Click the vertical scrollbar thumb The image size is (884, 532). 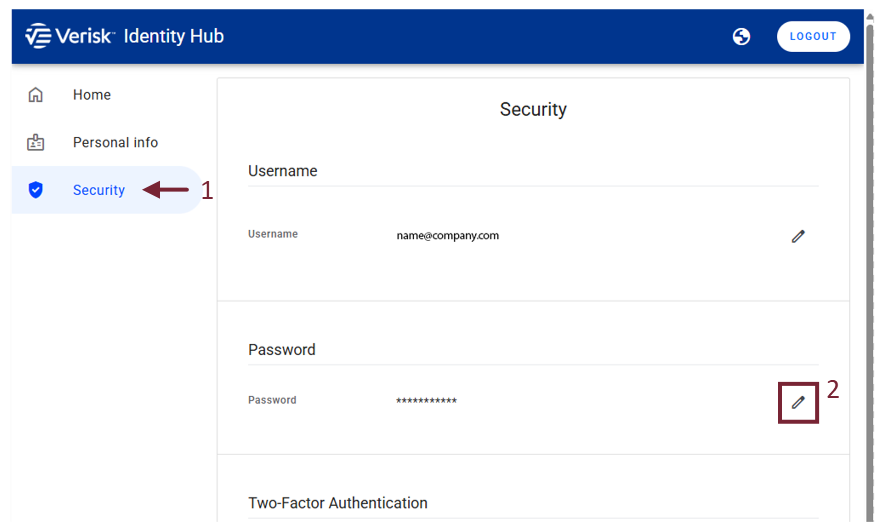point(870,271)
